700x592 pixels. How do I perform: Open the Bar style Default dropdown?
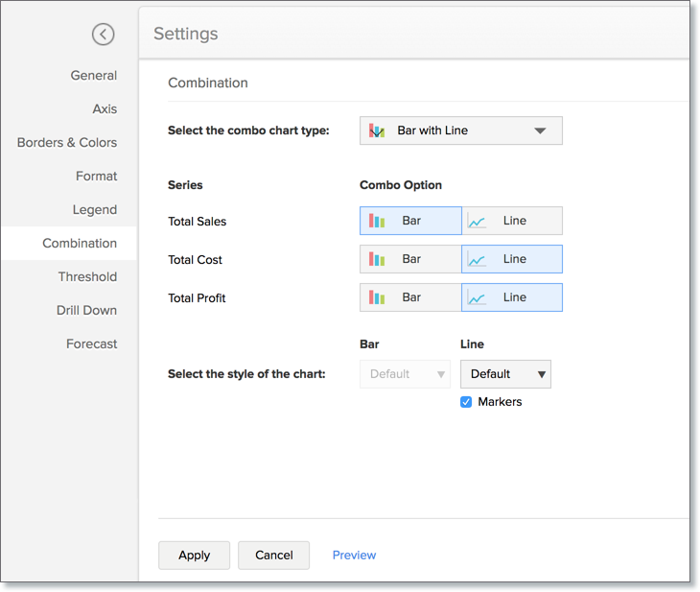405,374
